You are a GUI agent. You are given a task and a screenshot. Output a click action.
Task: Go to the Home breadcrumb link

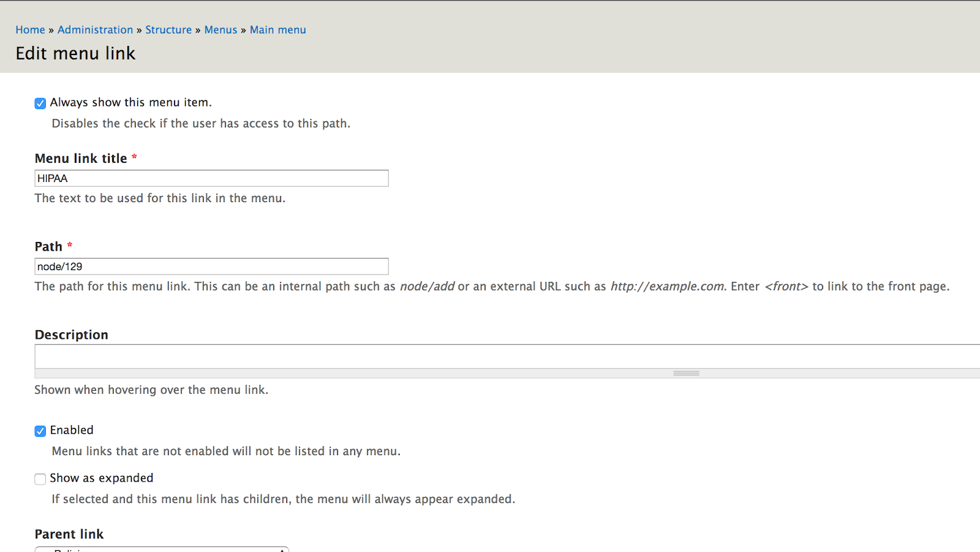tap(30, 30)
